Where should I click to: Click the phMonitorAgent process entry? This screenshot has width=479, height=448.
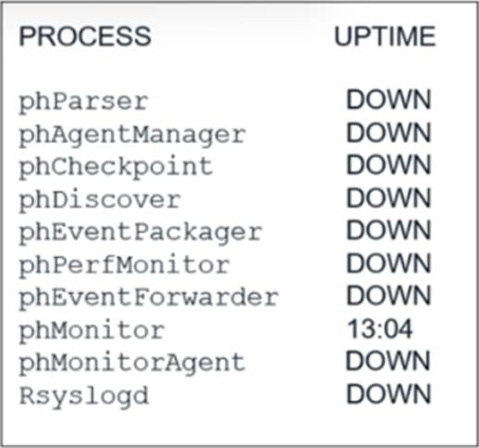132,364
